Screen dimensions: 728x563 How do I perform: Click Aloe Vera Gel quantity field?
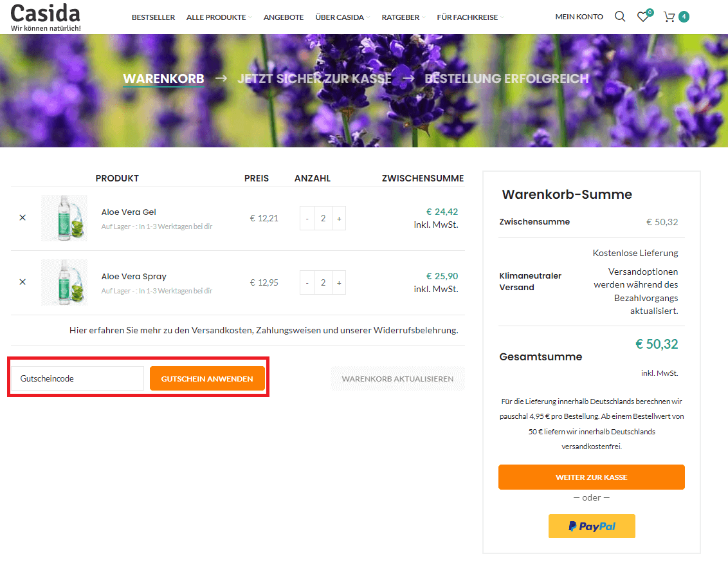coord(323,218)
